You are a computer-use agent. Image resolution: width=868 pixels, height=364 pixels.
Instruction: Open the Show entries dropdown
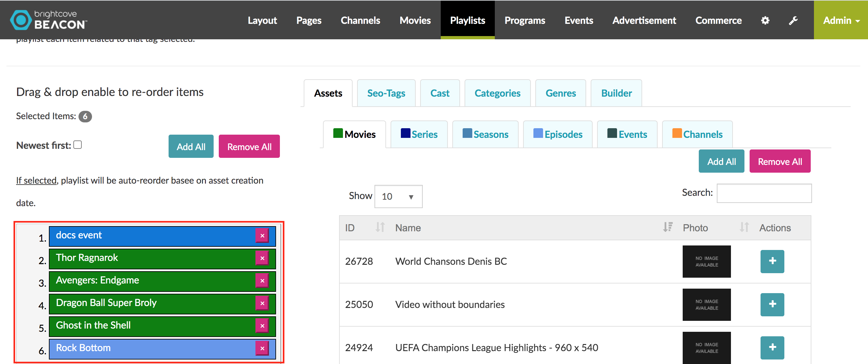(x=398, y=196)
